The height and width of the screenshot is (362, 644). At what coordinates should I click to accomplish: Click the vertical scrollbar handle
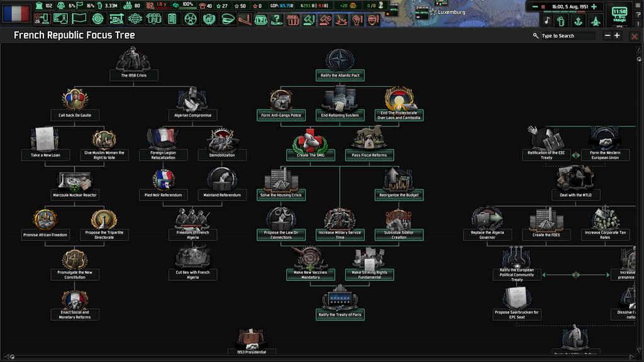pos(639,59)
